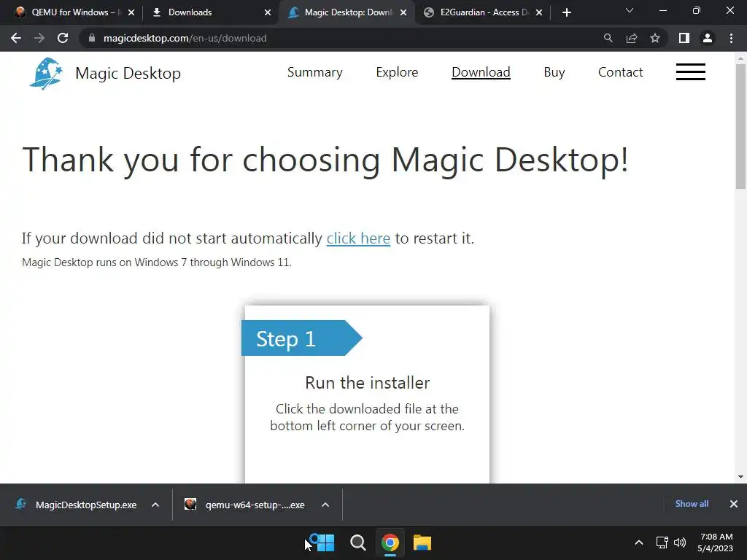The height and width of the screenshot is (560, 747).
Task: Share this page icon
Action: point(632,38)
